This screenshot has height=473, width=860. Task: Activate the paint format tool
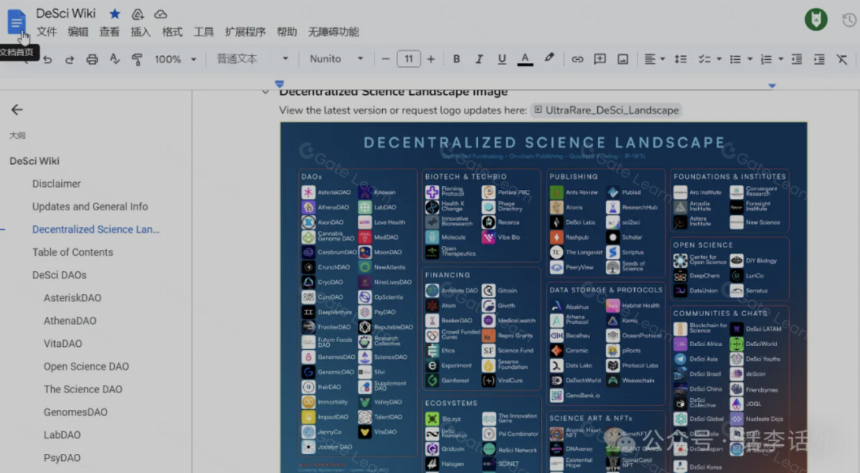137,59
